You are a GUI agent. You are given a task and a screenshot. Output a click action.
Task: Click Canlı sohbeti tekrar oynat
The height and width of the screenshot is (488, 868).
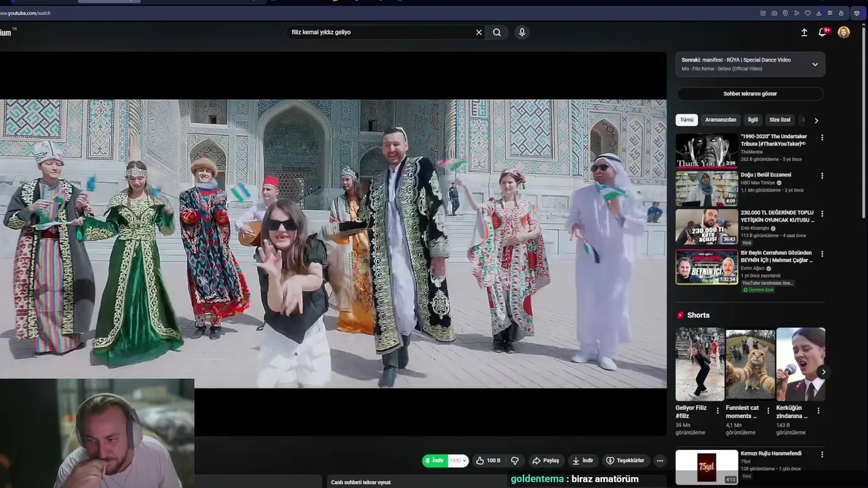tap(361, 482)
